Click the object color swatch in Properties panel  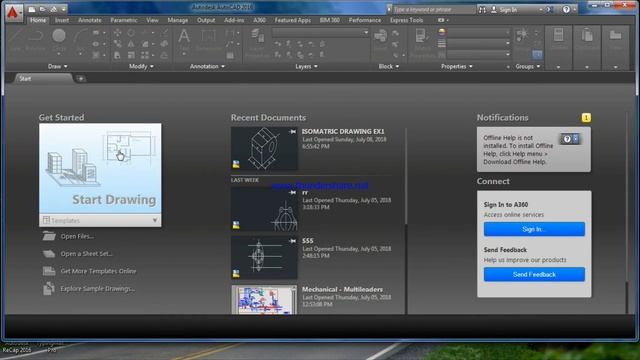point(442,32)
